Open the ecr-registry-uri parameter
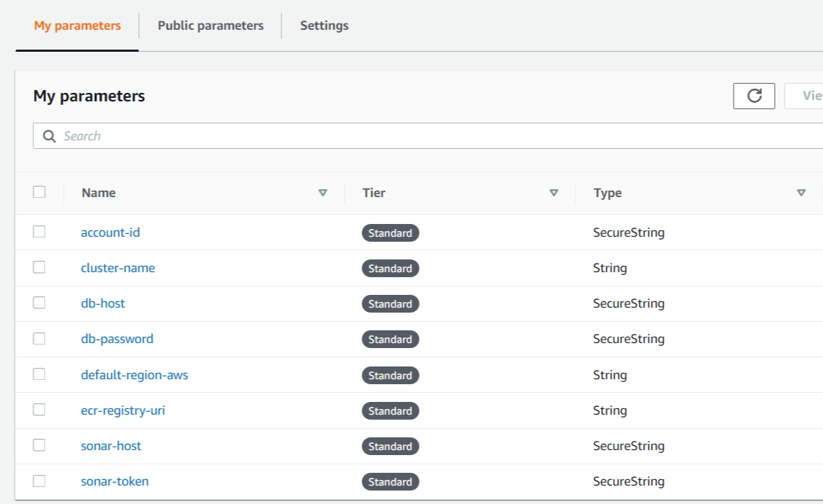This screenshot has height=504, width=823. tap(123, 410)
